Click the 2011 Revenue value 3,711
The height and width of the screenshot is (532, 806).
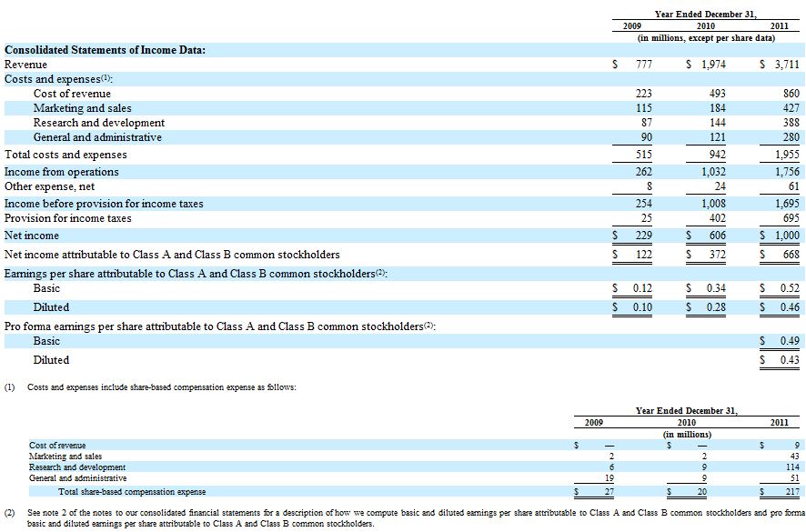click(787, 65)
